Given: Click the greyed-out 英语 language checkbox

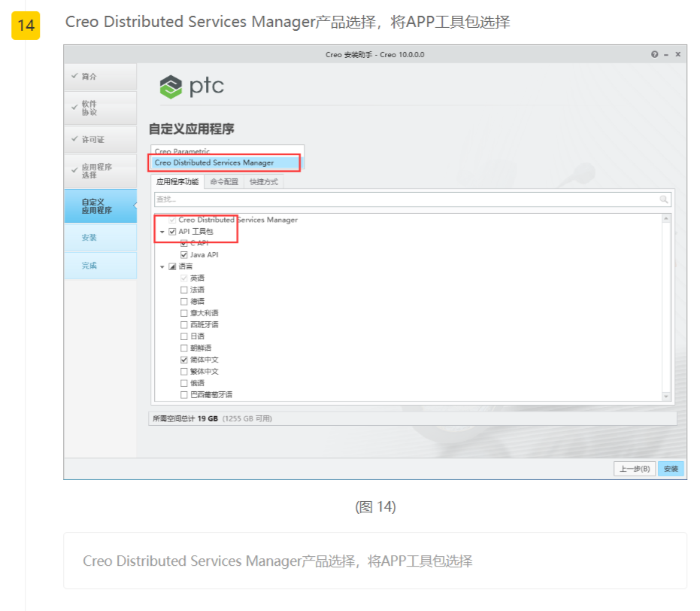Looking at the screenshot, I should pyautogui.click(x=184, y=278).
